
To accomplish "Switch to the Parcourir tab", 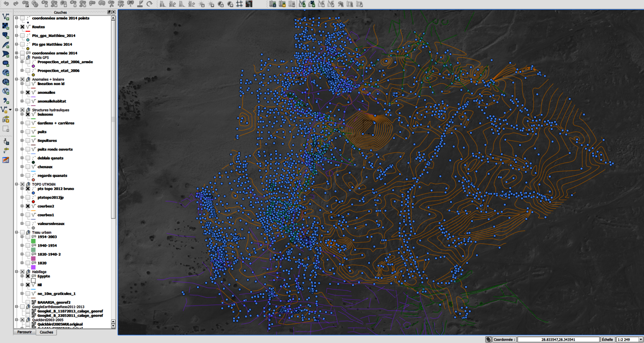I will click(x=25, y=332).
